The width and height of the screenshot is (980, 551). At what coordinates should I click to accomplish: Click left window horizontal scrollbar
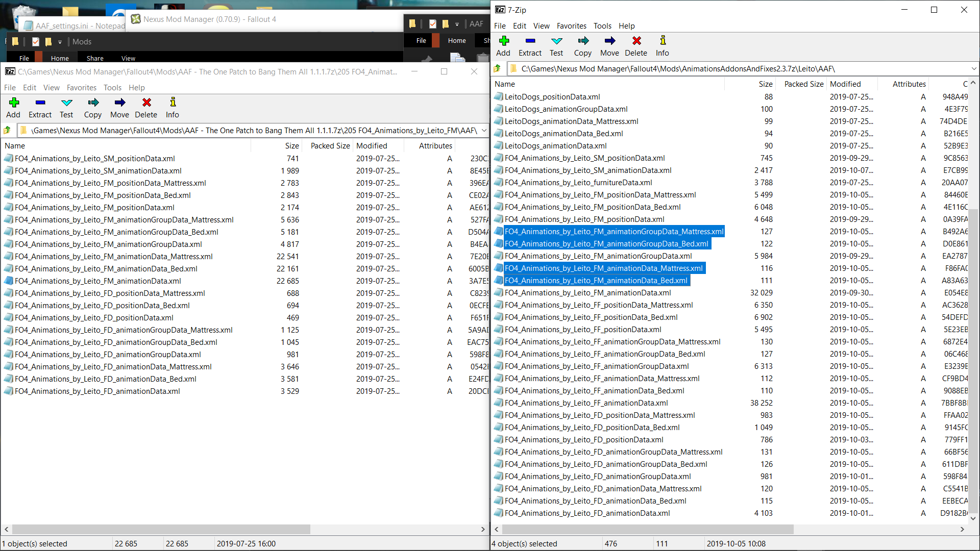[x=161, y=530]
